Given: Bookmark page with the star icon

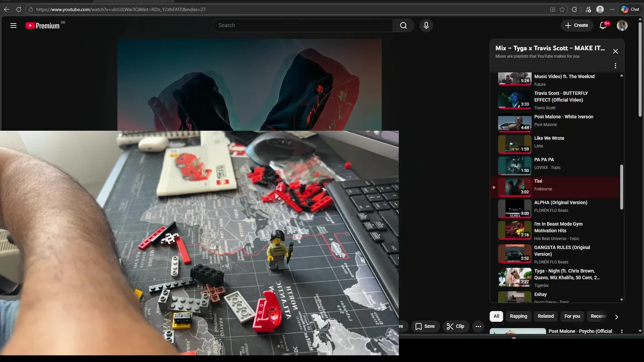Looking at the screenshot, I should tap(562, 9).
